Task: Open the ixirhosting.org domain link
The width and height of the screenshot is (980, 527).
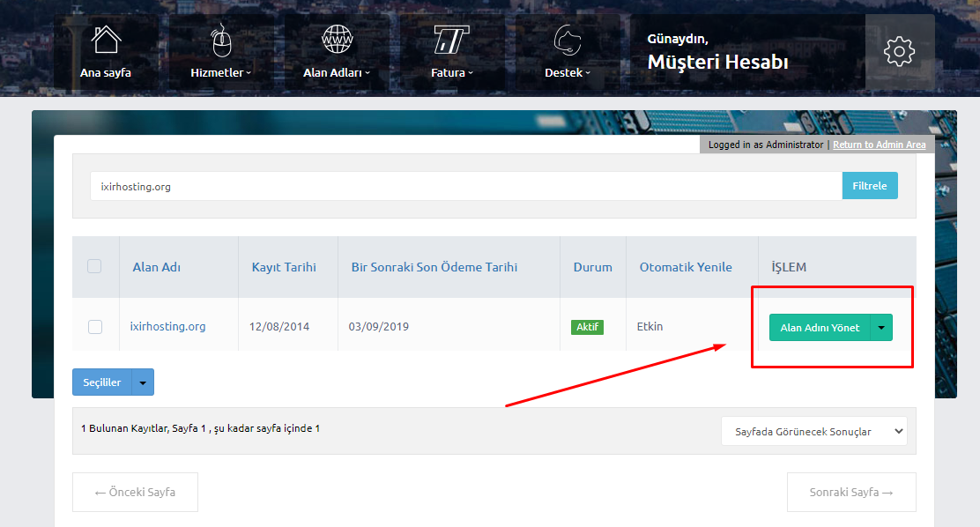Action: 167,326
